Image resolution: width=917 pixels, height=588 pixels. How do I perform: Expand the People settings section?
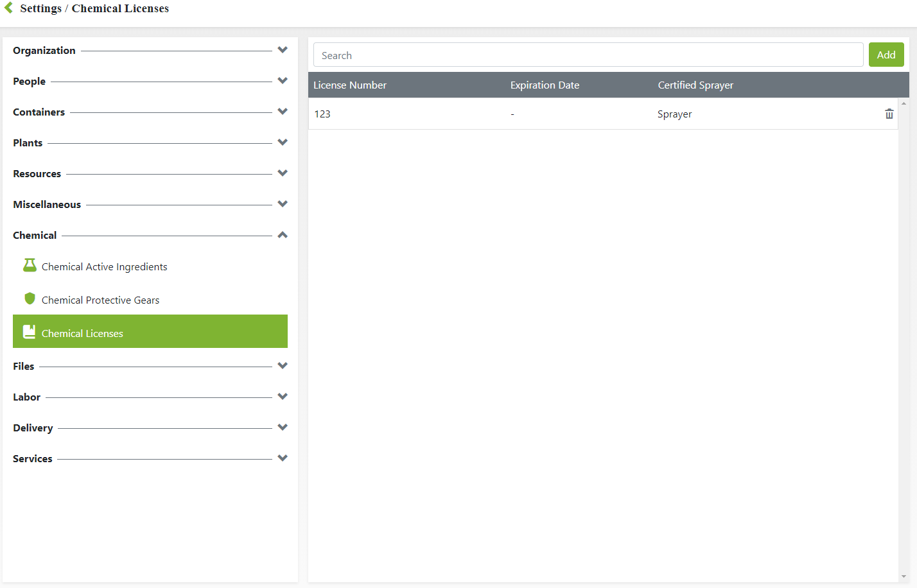coord(282,81)
